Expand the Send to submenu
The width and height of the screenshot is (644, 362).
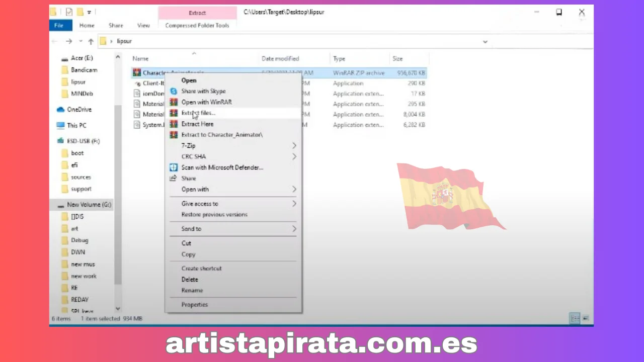click(x=294, y=229)
